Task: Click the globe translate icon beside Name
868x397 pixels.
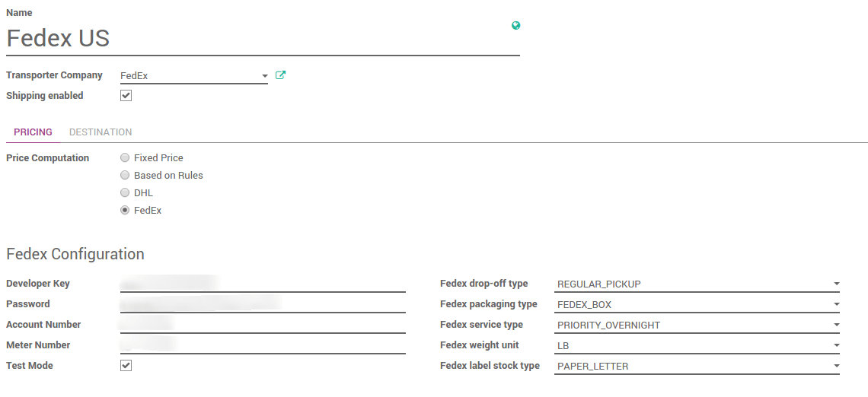Action: [x=516, y=26]
